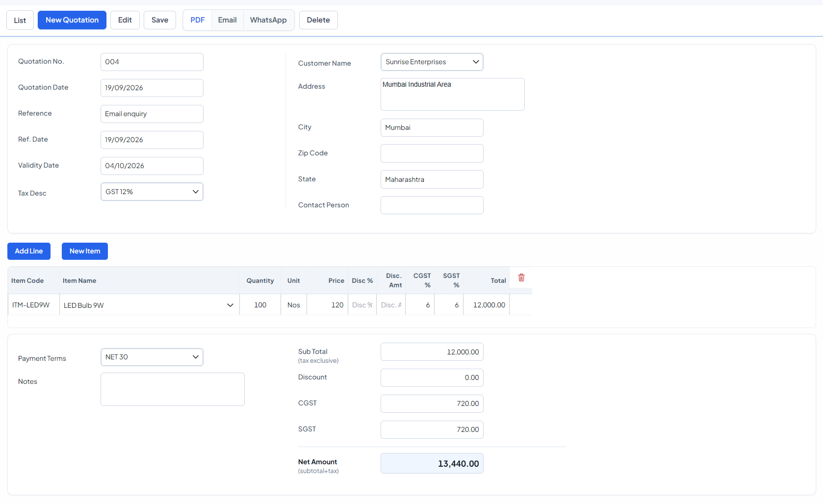The image size is (823, 504).
Task: Save the quotation
Action: click(x=160, y=20)
